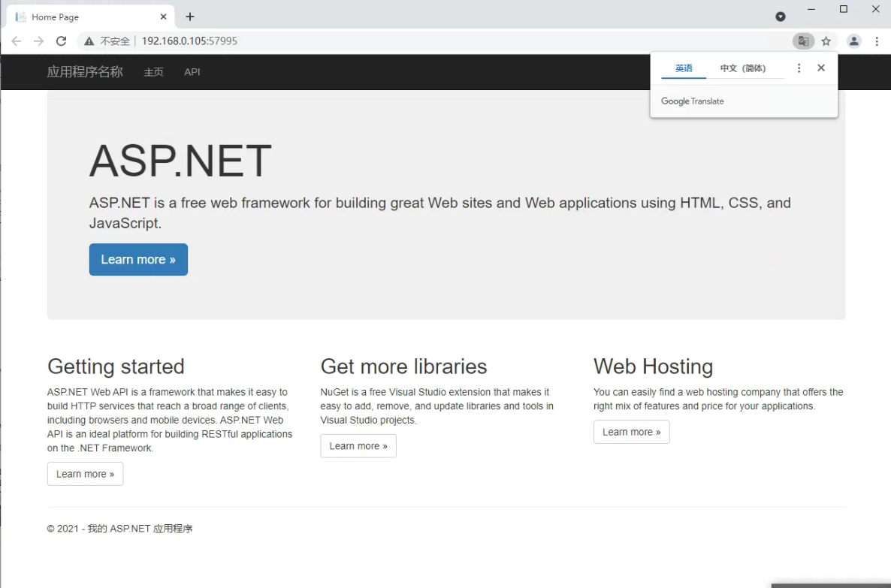Click the Web Hosting heading

(653, 367)
